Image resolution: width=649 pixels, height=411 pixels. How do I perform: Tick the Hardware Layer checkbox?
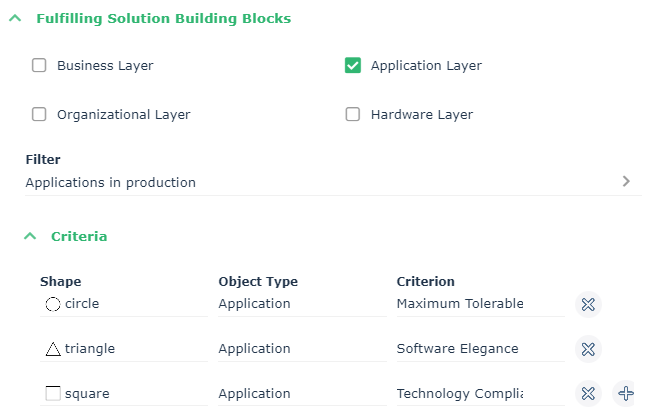click(353, 114)
